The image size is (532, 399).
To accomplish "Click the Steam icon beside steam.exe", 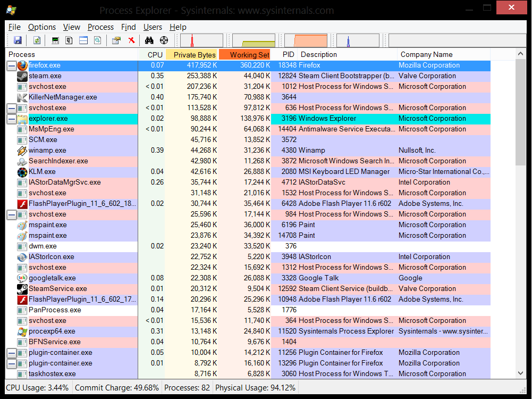I will 22,76.
